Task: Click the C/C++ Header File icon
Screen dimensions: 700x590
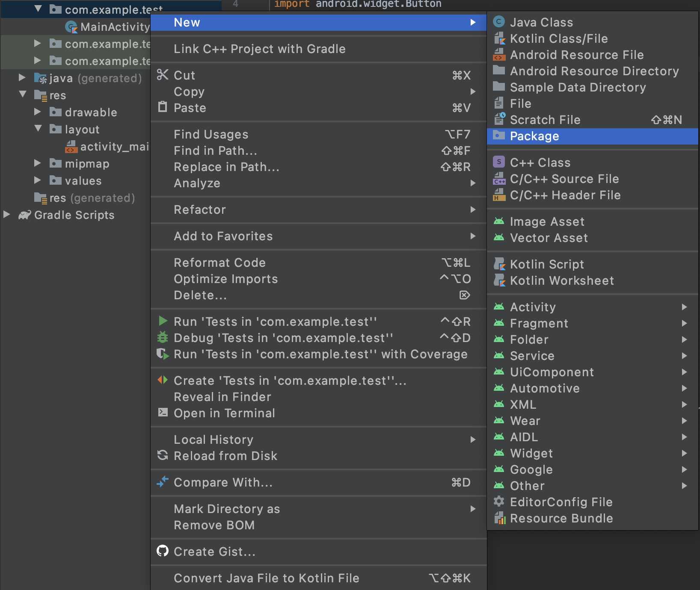Action: coord(499,195)
